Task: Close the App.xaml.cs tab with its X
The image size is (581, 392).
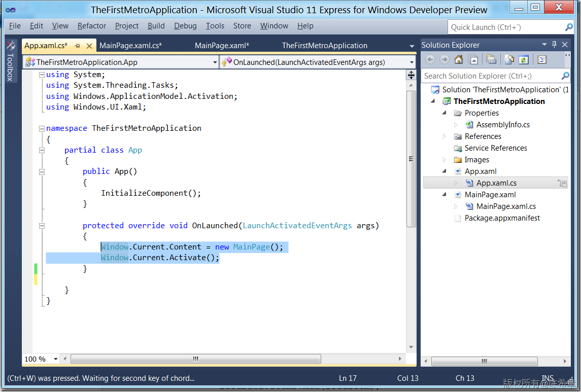Action: [89, 46]
